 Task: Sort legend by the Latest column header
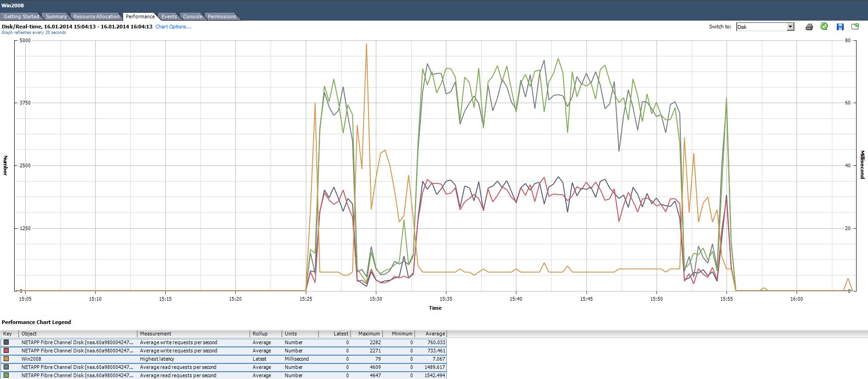335,334
